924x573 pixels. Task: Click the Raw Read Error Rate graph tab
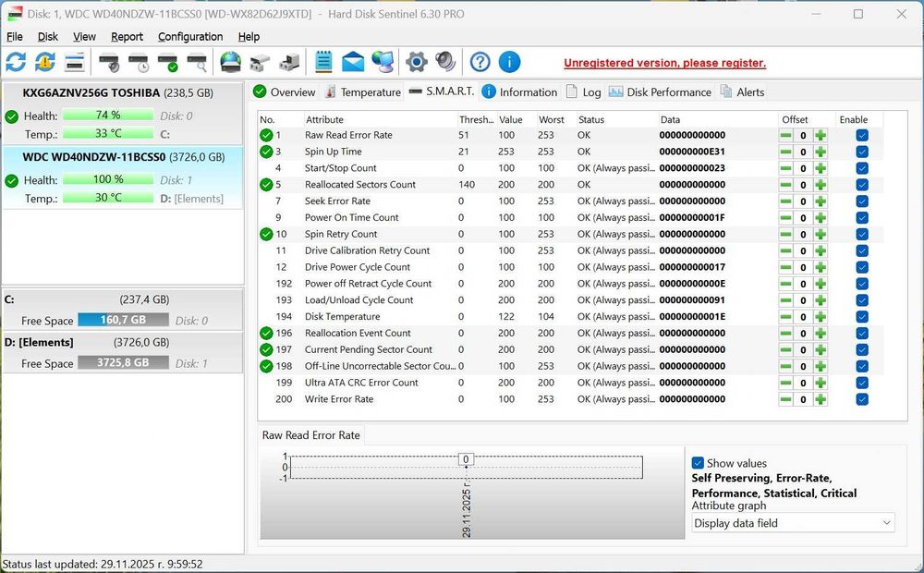311,435
